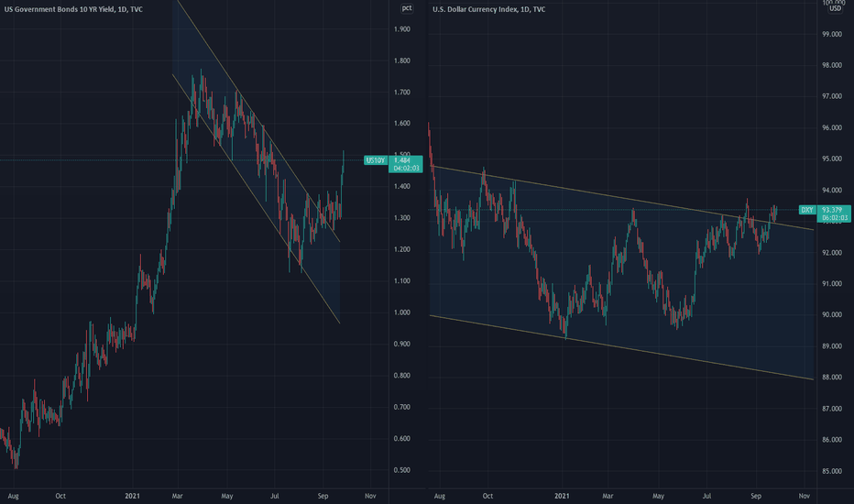Click 0.500 on the yield price axis

point(402,470)
